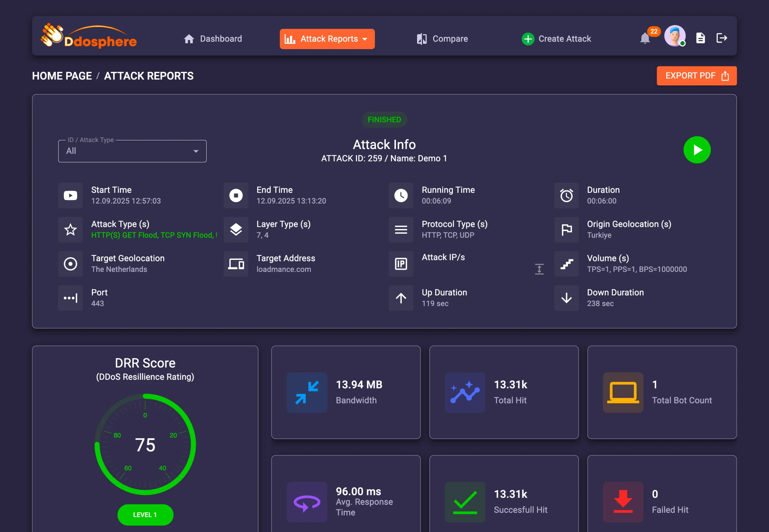Click the logout icon
Image resolution: width=769 pixels, height=532 pixels.
tap(721, 38)
